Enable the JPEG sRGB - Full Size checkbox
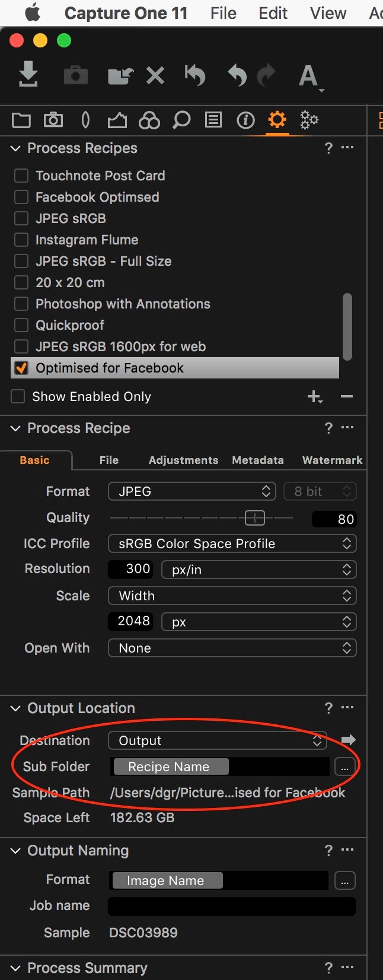This screenshot has height=980, width=383. (x=21, y=261)
